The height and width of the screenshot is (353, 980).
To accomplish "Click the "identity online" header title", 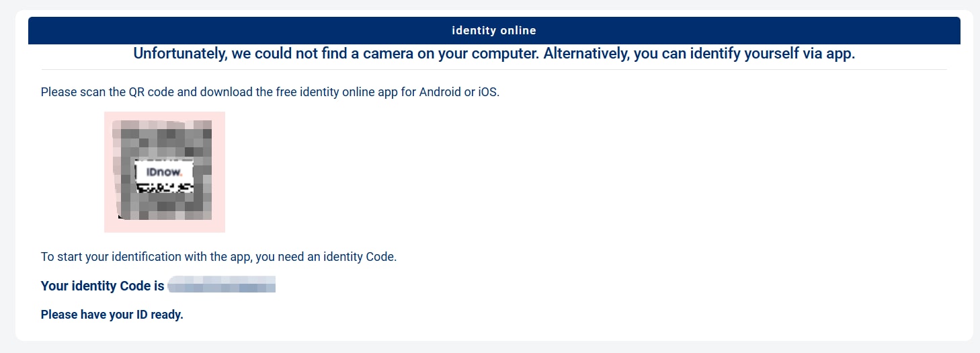I will pos(494,30).
